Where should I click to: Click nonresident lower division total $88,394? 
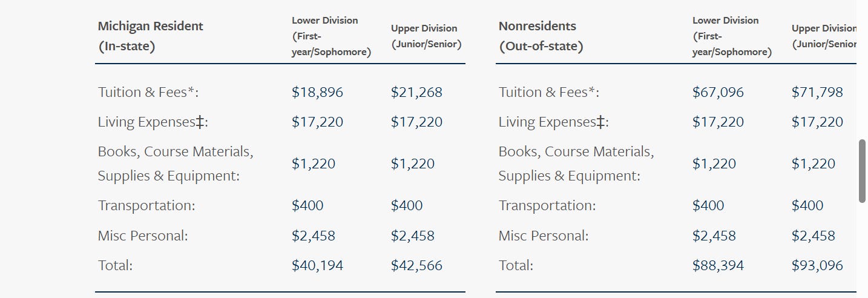[x=718, y=265]
